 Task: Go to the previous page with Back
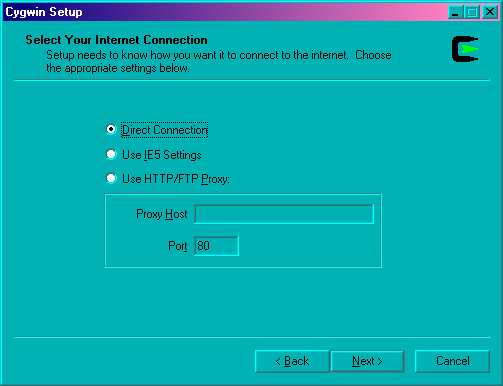tap(292, 361)
